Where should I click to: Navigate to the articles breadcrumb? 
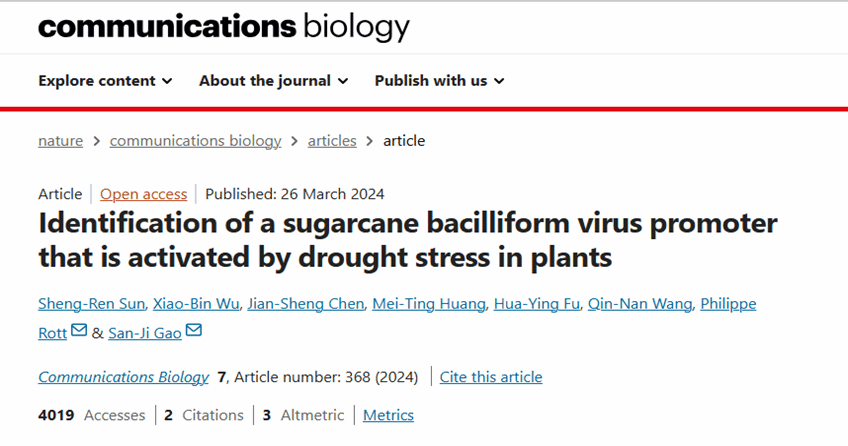pos(332,141)
